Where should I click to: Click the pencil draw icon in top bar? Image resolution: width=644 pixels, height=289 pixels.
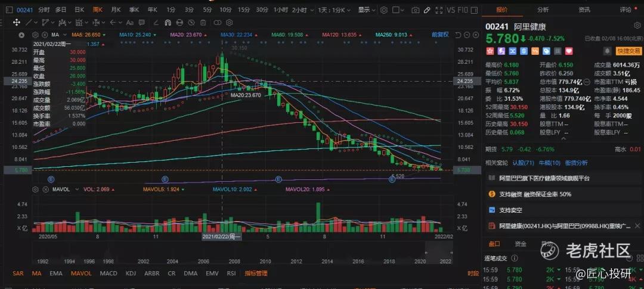pos(427,10)
